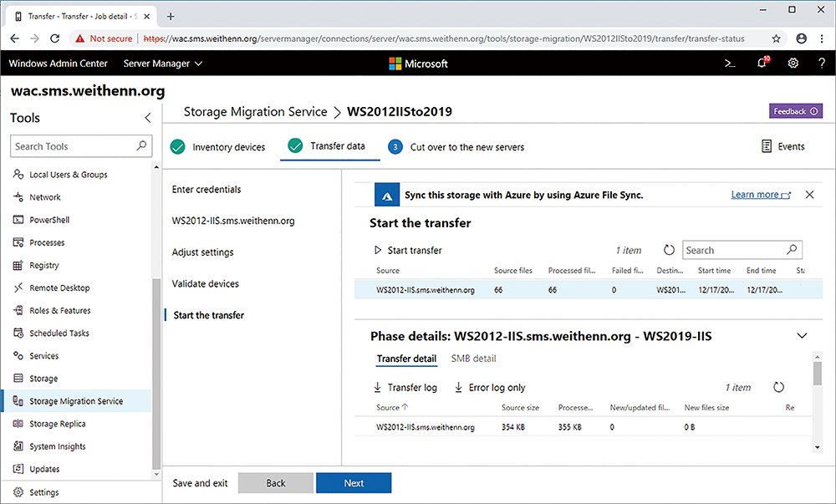This screenshot has width=836, height=504.
Task: Click Save and exit
Action: pos(200,483)
